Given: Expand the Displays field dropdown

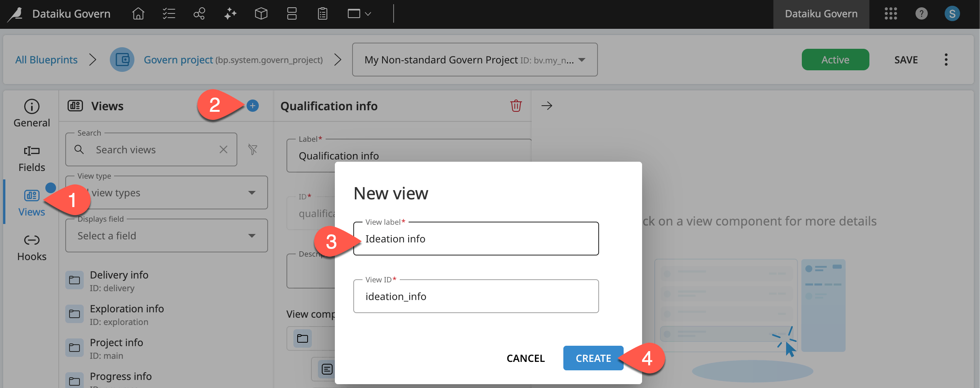Looking at the screenshot, I should 167,235.
